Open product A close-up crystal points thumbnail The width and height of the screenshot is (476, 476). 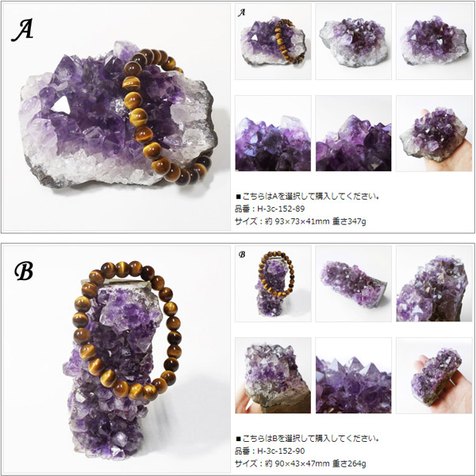(x=273, y=133)
